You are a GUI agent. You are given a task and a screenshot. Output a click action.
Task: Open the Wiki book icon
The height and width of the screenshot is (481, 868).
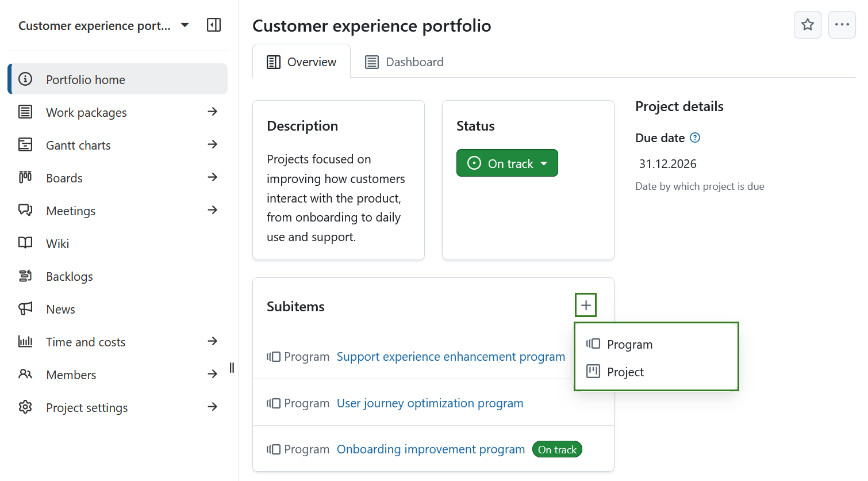[25, 243]
